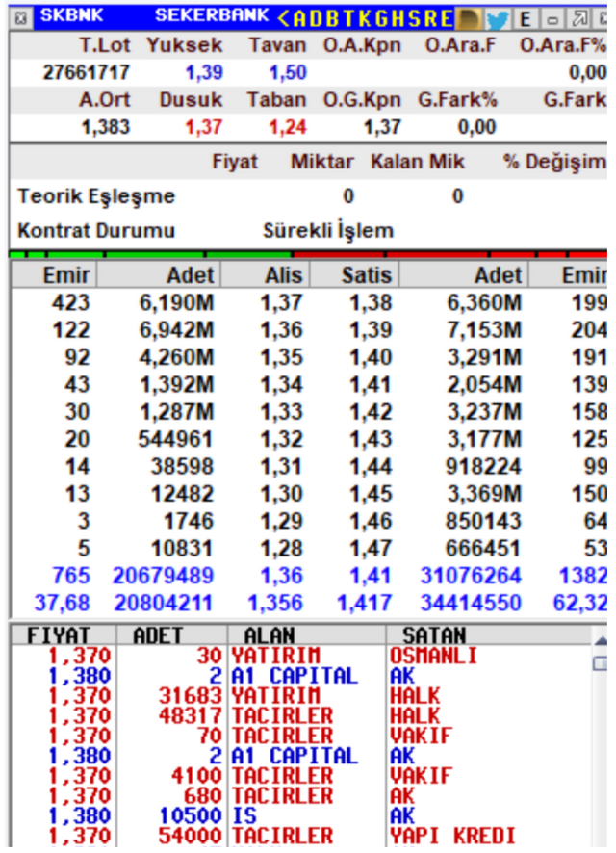Select bid quantity 6,942M
The image size is (616, 853).
click(177, 330)
